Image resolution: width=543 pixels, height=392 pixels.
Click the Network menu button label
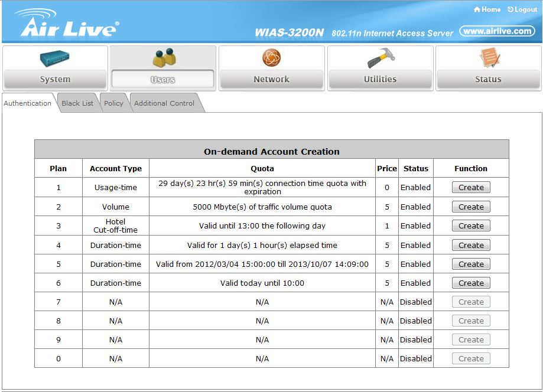click(271, 79)
